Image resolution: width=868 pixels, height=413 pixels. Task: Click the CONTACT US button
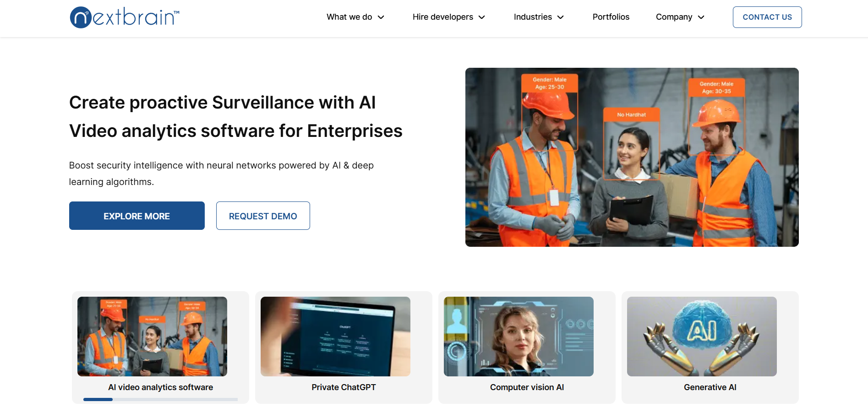pyautogui.click(x=767, y=17)
